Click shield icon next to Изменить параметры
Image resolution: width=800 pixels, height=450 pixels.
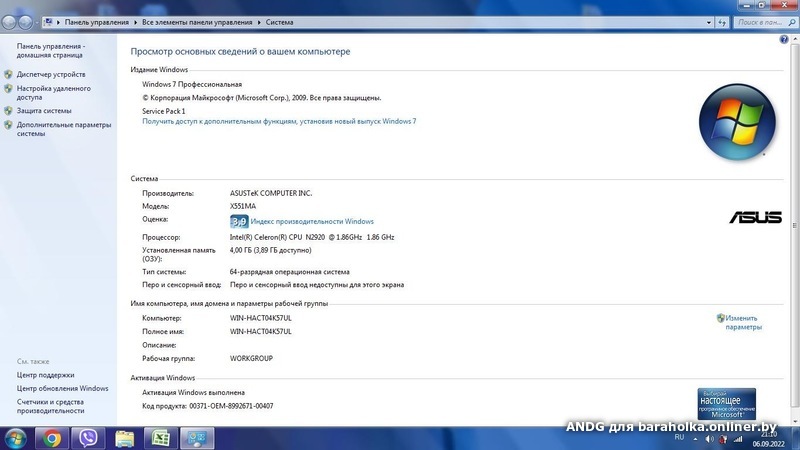click(x=720, y=318)
